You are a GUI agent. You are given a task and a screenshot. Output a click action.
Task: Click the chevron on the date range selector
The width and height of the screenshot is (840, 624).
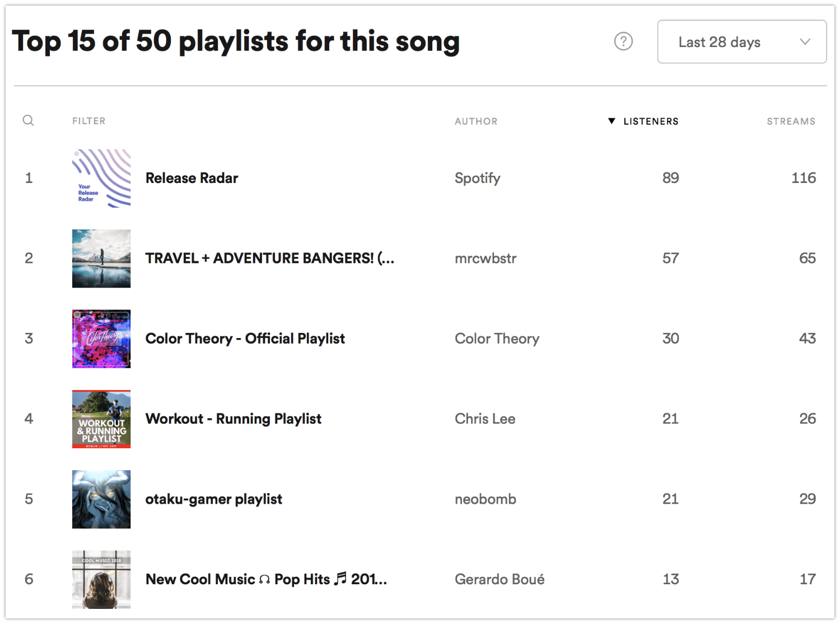[805, 41]
